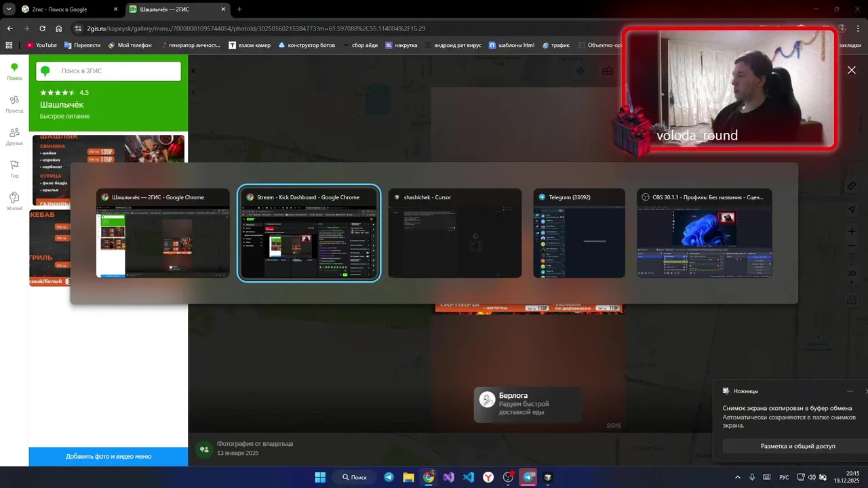The width and height of the screenshot is (868, 488).
Task: Click the Добавить фото и видео меню button
Action: point(108,456)
